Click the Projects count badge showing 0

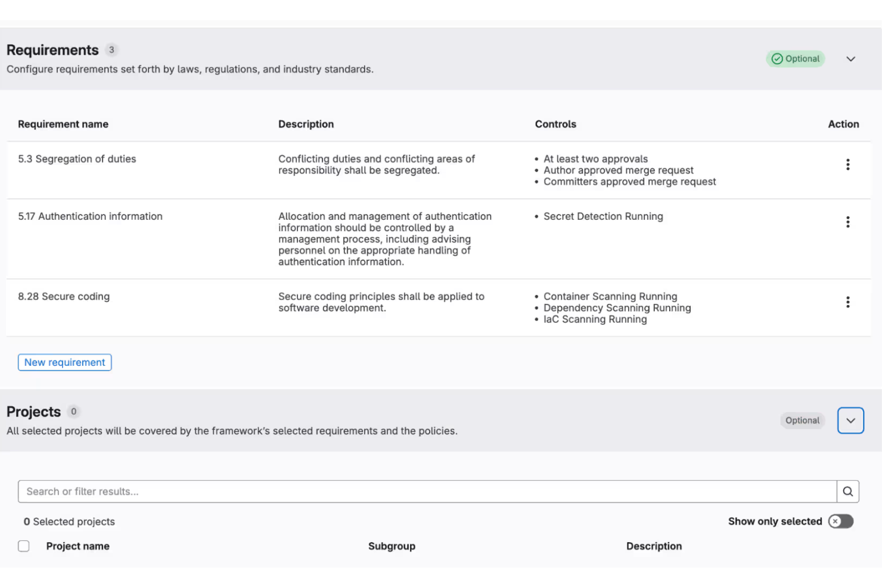(74, 412)
